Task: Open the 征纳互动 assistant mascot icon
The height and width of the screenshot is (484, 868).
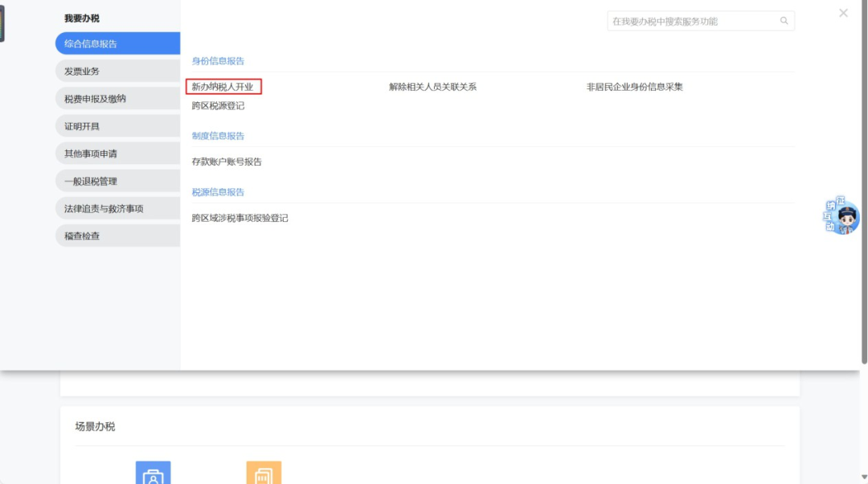Action: click(841, 215)
